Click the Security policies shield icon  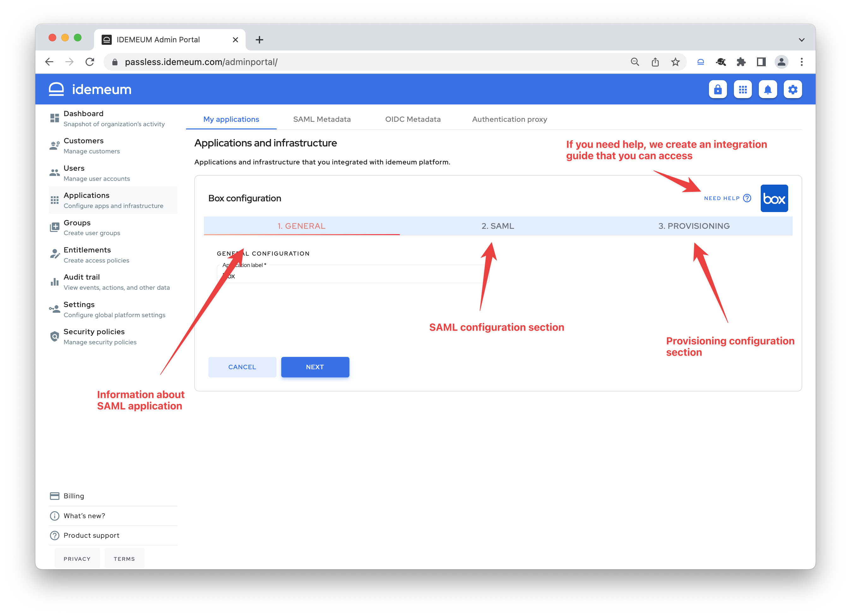tap(55, 336)
